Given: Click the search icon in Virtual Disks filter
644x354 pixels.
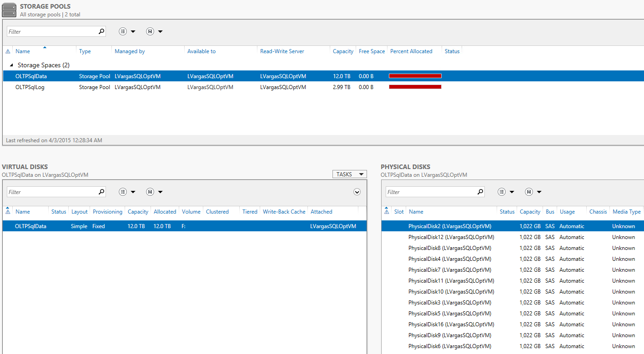Looking at the screenshot, I should coord(101,192).
